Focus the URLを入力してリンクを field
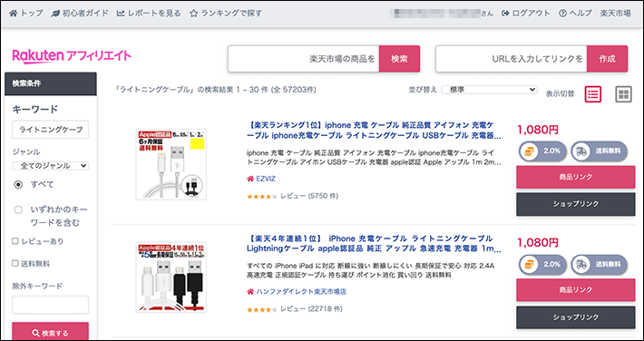This screenshot has width=644, height=341. pyautogui.click(x=512, y=59)
